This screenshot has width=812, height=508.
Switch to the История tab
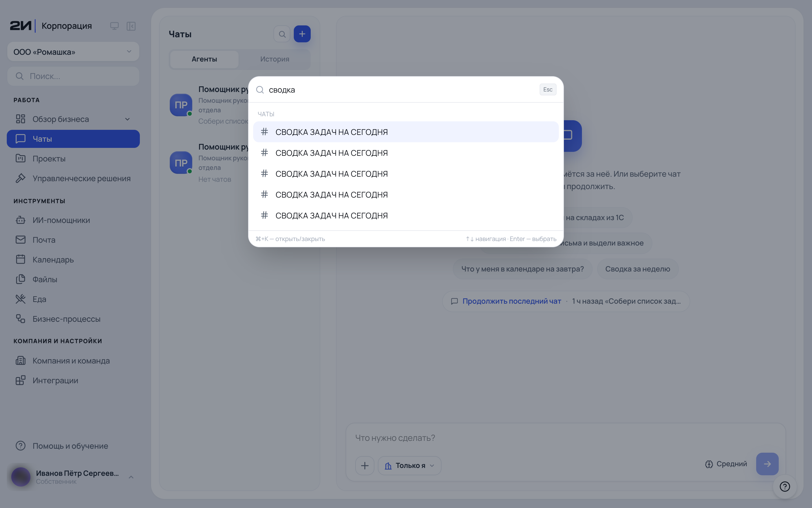tap(275, 59)
